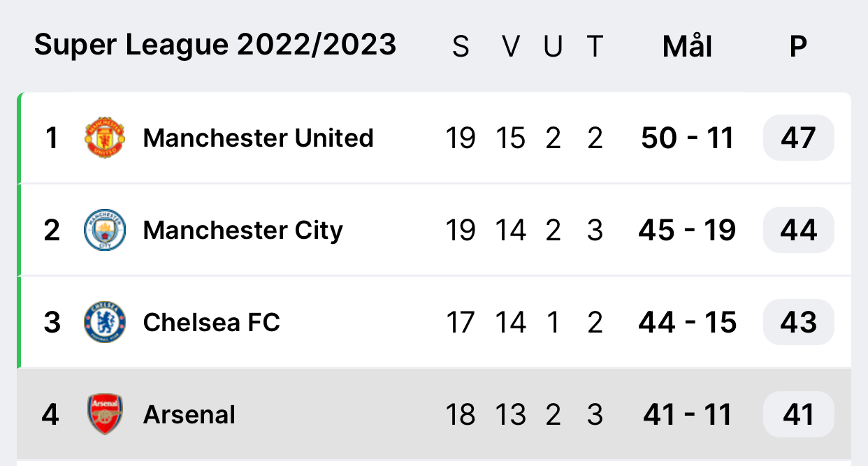The width and height of the screenshot is (868, 466).
Task: Select the Chelsea FC team name
Action: pos(211,322)
